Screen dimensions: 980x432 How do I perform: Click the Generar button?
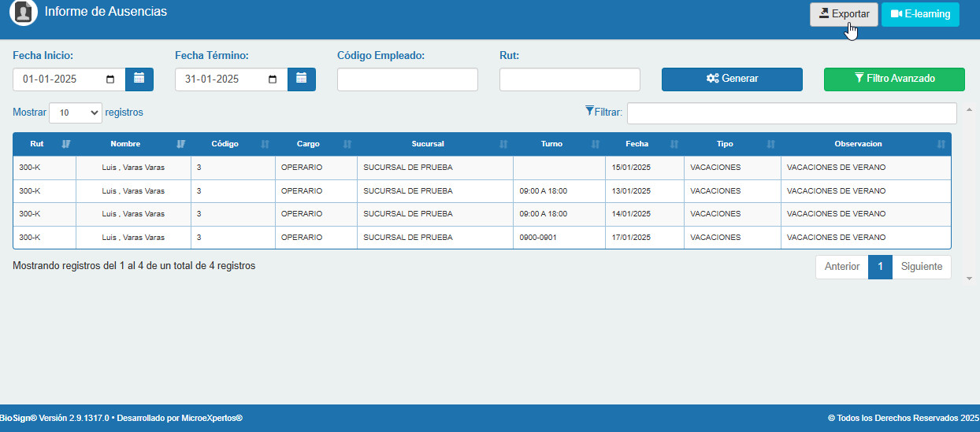coord(732,79)
